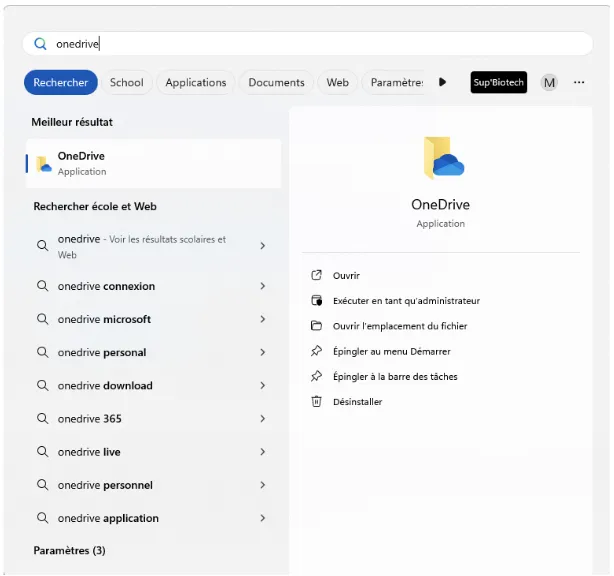614x576 pixels.
Task: Switch to the School filter tab
Action: pos(126,82)
